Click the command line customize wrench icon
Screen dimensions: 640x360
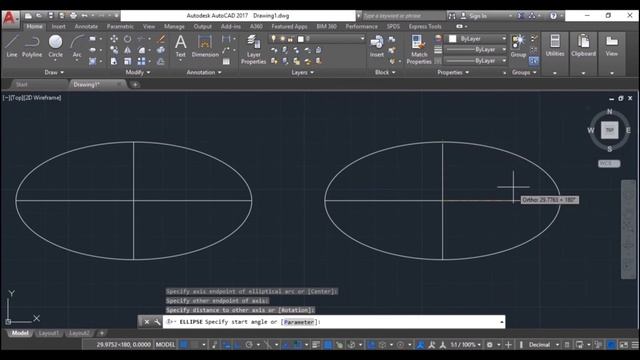tap(157, 322)
